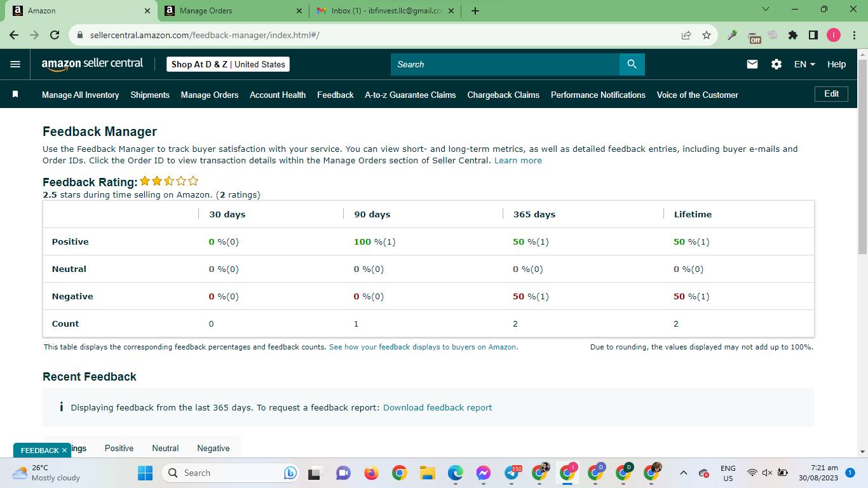The width and height of the screenshot is (868, 488).
Task: Close the Manage Orders browser tab
Action: 299,11
